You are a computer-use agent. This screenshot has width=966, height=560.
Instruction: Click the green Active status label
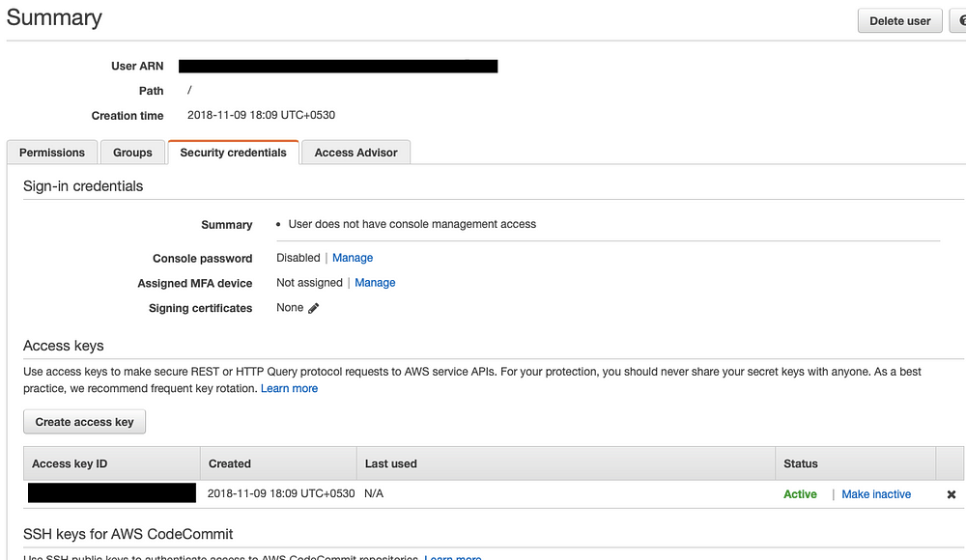click(x=800, y=494)
